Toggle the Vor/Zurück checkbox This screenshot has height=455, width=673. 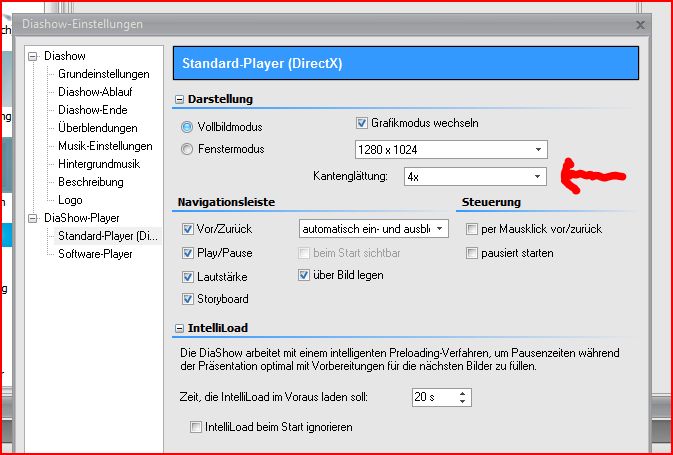point(188,229)
